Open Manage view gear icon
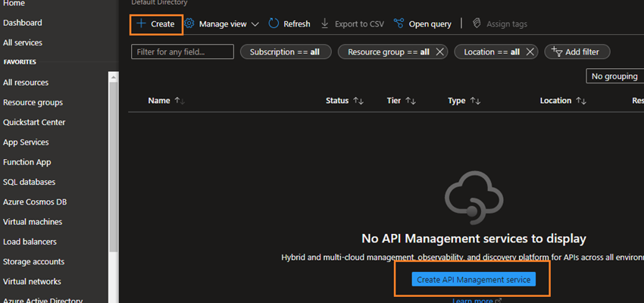Viewport: 644px width, 303px height. [189, 23]
